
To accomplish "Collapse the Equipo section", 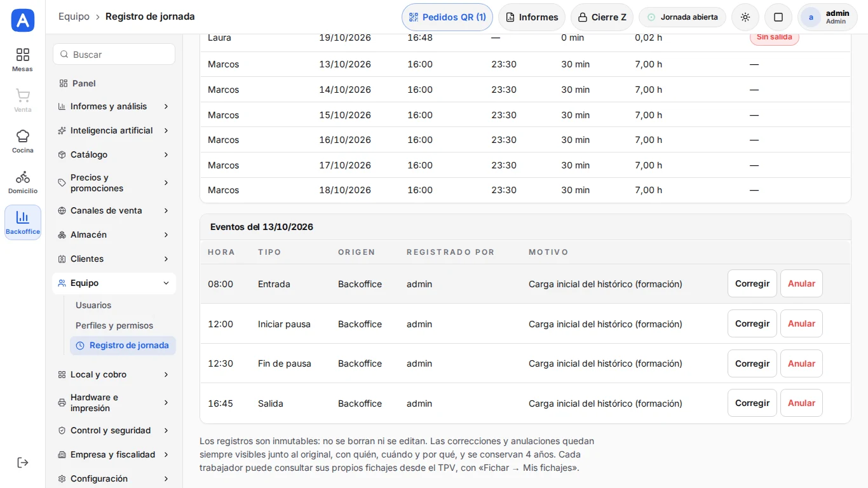I will 114,283.
